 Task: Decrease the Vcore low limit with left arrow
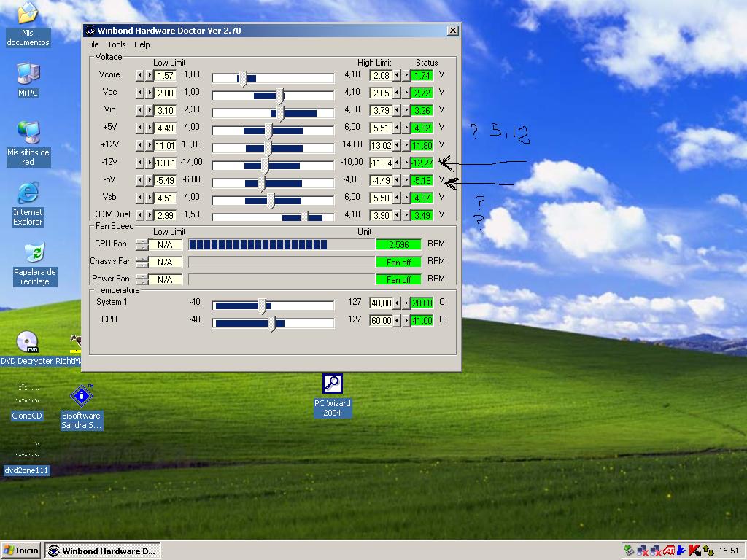140,75
